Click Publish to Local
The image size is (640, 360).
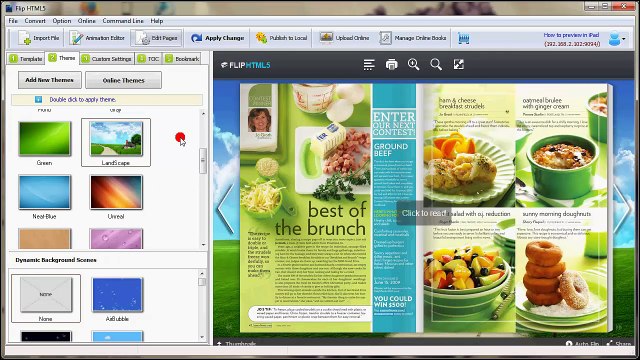coord(281,38)
